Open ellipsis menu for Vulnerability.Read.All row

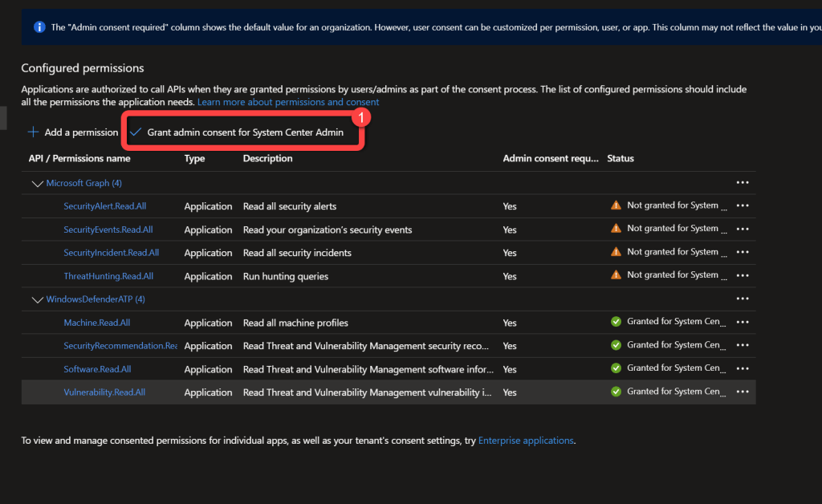[742, 392]
